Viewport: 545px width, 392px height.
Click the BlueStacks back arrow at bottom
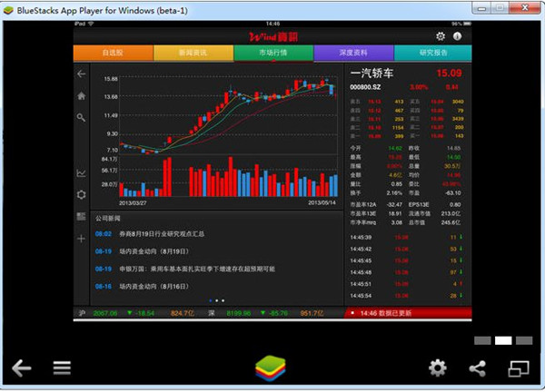click(x=22, y=368)
